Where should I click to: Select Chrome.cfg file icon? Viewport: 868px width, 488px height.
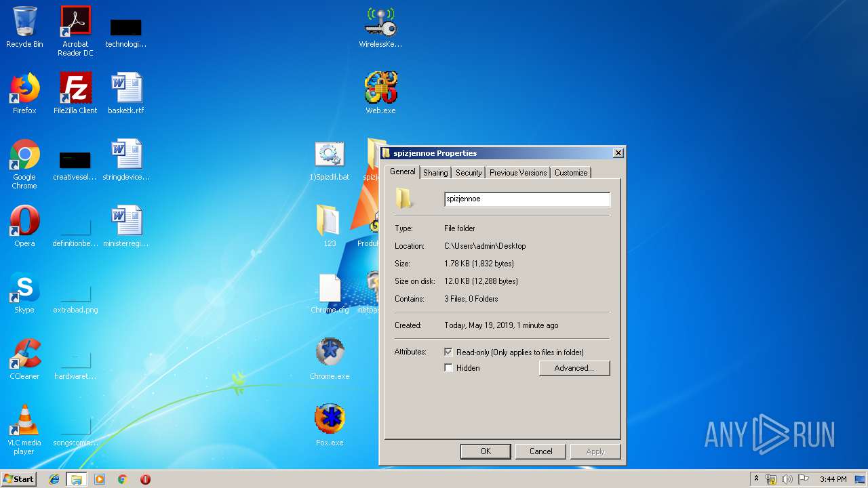330,293
